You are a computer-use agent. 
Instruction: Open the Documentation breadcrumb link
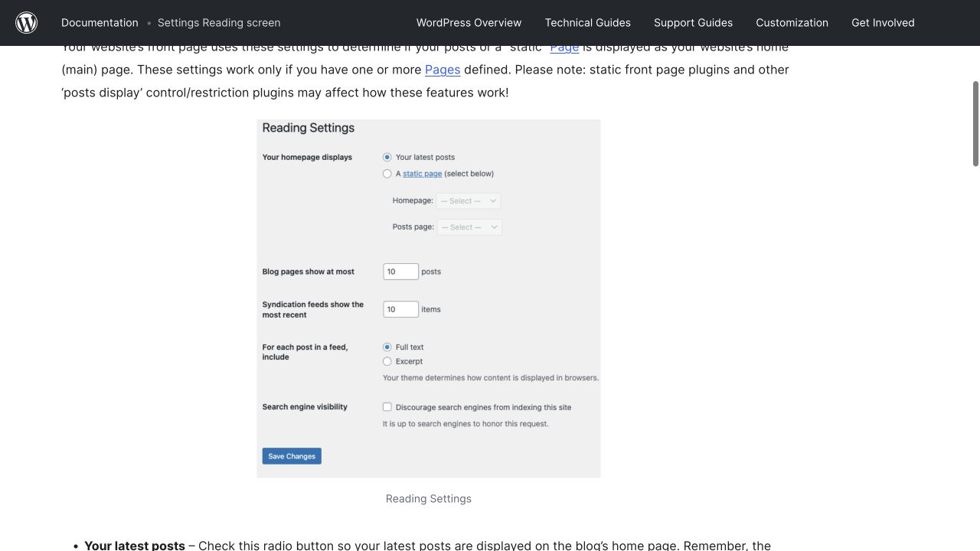(100, 23)
